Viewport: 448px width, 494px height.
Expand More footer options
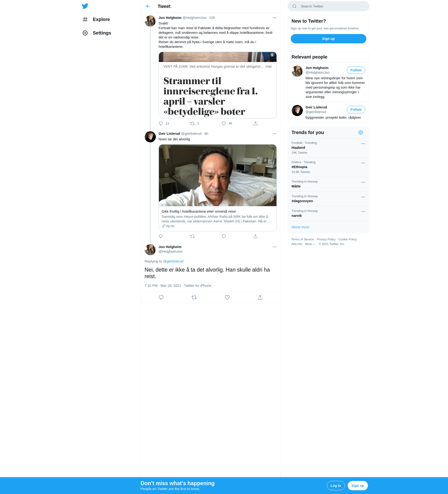pos(310,244)
